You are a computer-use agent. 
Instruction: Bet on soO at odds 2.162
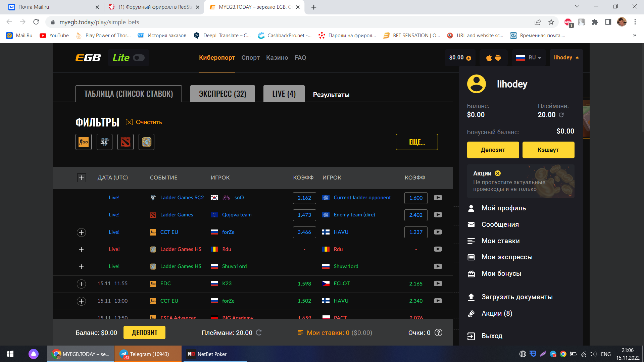tap(304, 198)
